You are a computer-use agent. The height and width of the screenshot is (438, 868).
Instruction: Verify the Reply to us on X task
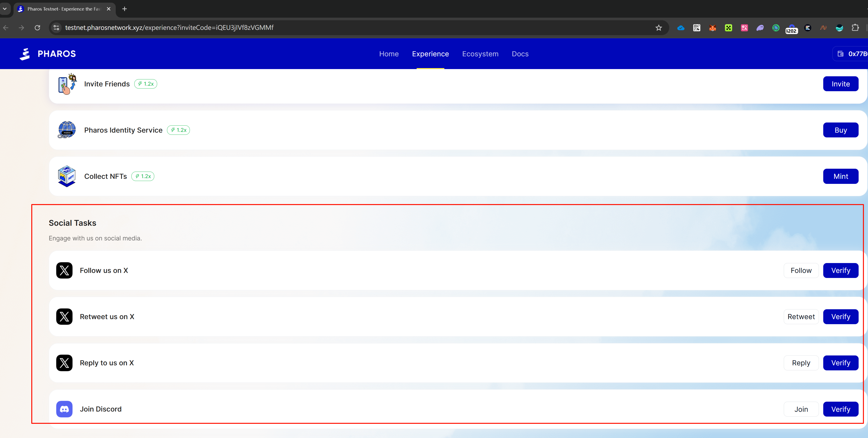pyautogui.click(x=840, y=362)
